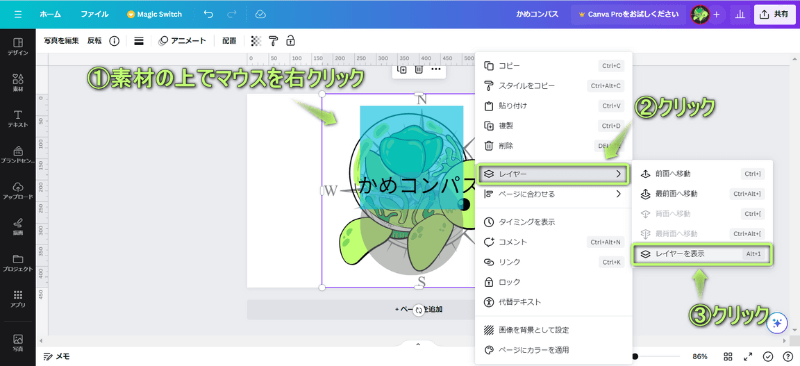The height and width of the screenshot is (366, 800).
Task: Select the copy style paint roller icon
Action: [x=273, y=41]
